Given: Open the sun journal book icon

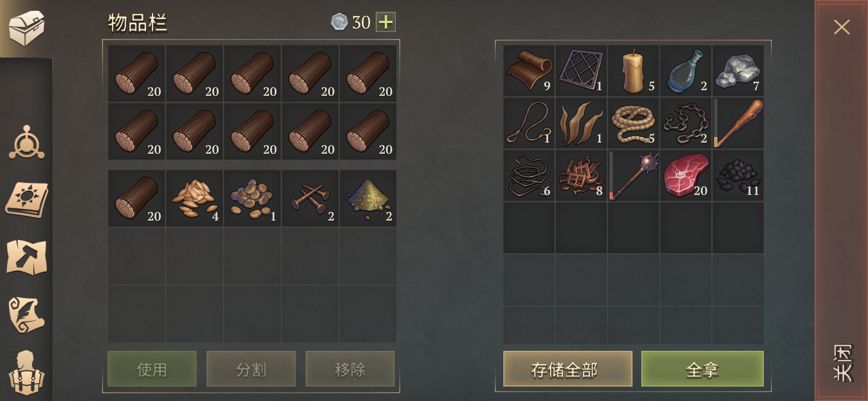Looking at the screenshot, I should pyautogui.click(x=26, y=200).
